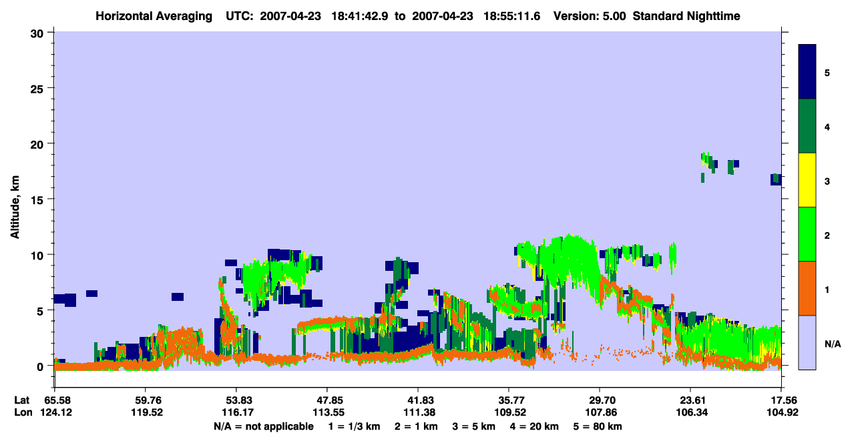Viewport: 868px width, 445px height.
Task: Click longitude value 124.12
Action: click(55, 412)
